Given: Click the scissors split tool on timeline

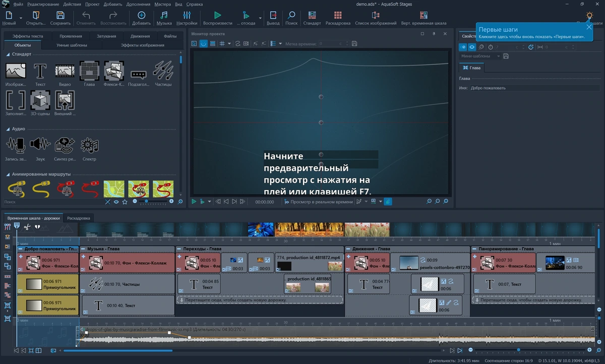Looking at the screenshot, I should click(27, 227).
